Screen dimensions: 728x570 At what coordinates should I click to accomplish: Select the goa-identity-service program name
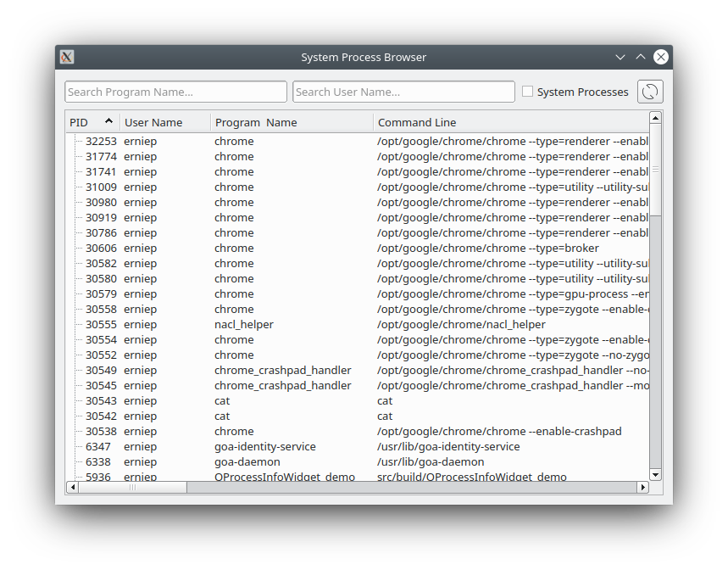(x=265, y=447)
